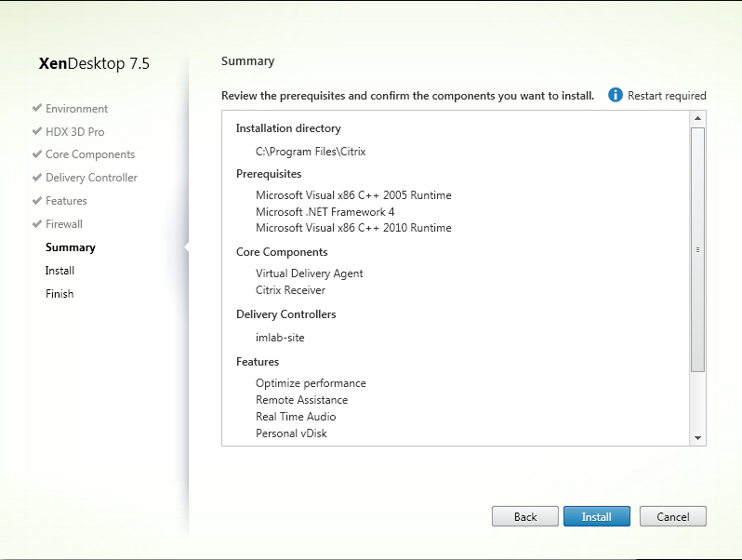Click the Delivery Controller checkmark icon
The image size is (742, 560).
(36, 178)
